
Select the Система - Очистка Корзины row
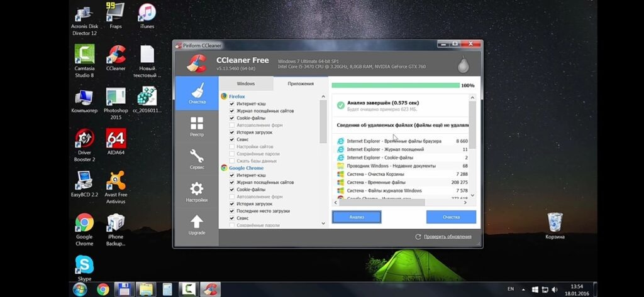coord(402,174)
